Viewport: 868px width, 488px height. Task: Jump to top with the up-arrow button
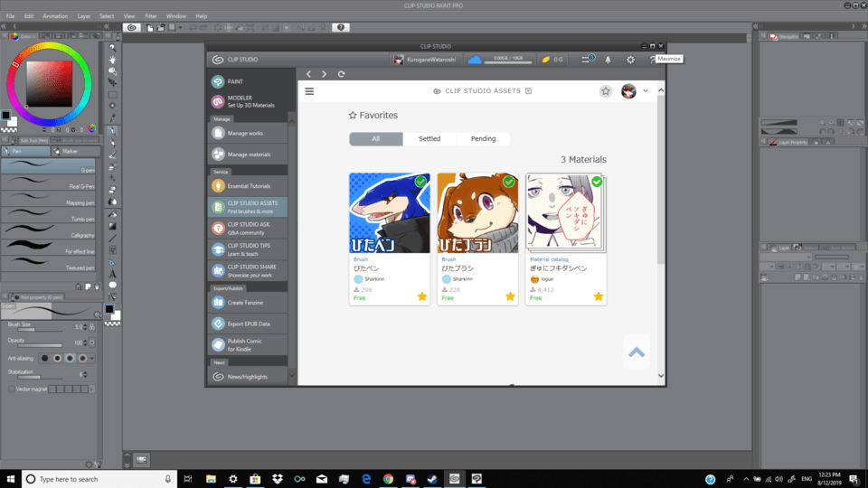click(x=637, y=352)
